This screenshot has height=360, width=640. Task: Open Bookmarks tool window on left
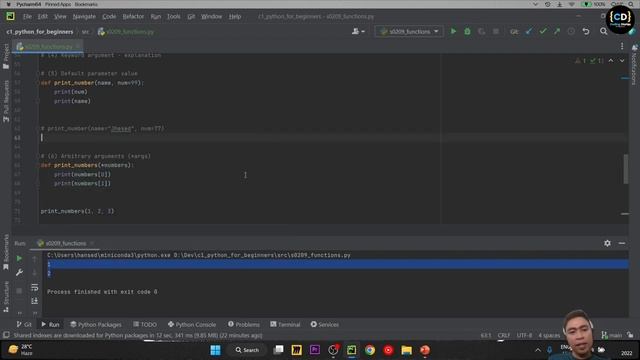(6, 252)
